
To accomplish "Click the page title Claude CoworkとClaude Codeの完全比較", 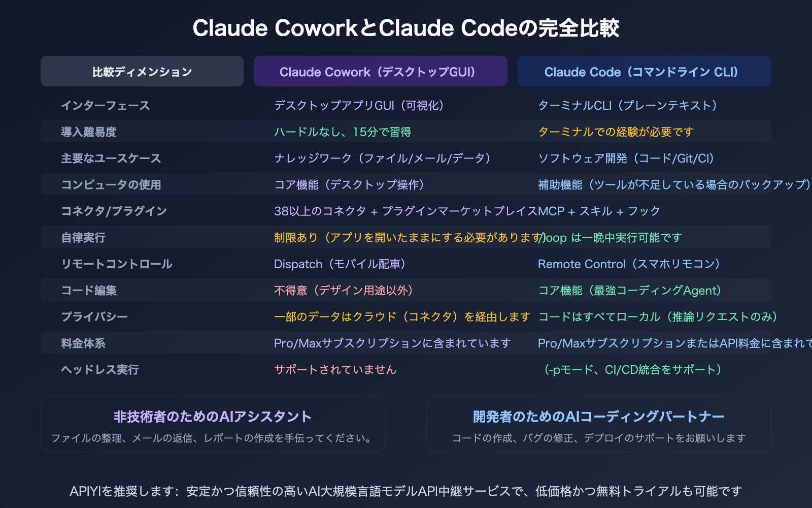I will coord(406,28).
